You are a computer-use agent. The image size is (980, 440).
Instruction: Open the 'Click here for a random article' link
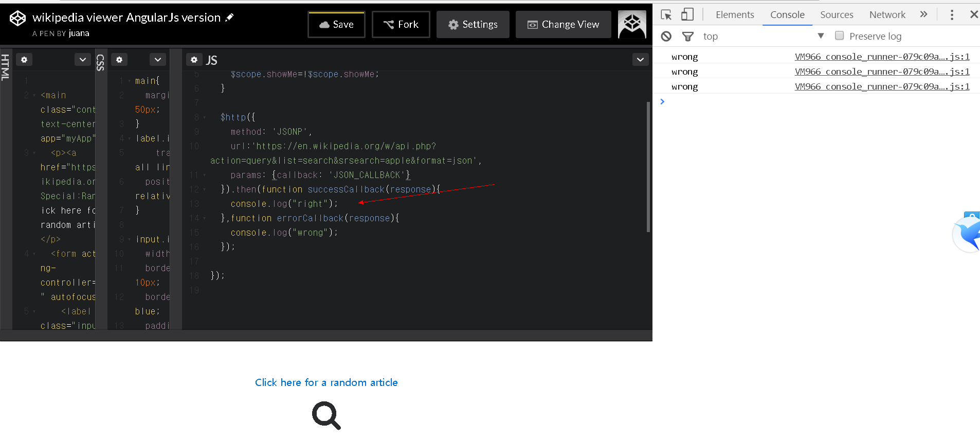[326, 382]
